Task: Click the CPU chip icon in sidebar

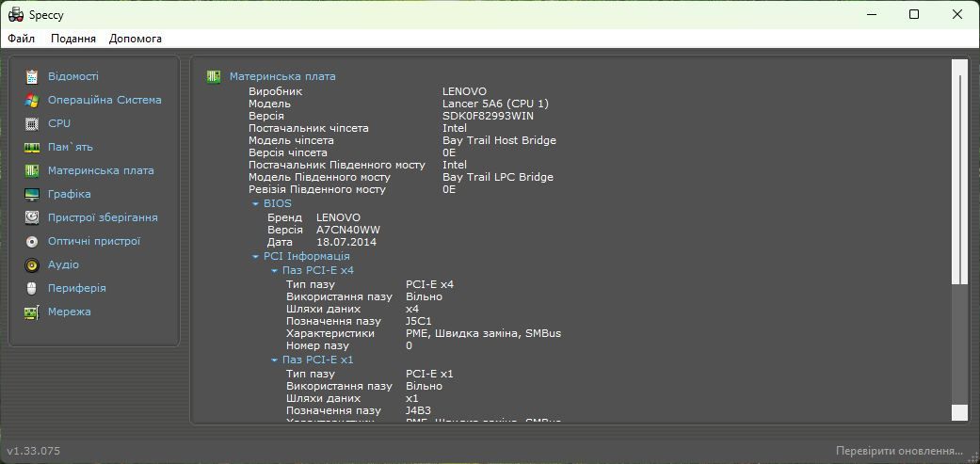Action: tap(32, 123)
